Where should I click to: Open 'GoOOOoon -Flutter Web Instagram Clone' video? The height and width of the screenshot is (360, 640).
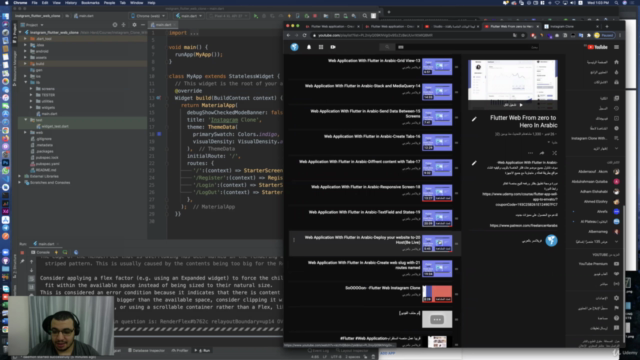click(x=382, y=288)
